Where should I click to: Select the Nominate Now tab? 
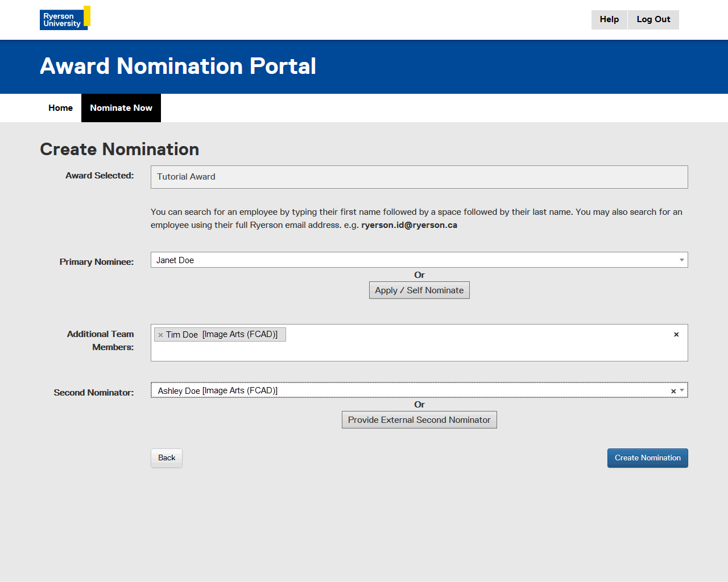pyautogui.click(x=121, y=108)
